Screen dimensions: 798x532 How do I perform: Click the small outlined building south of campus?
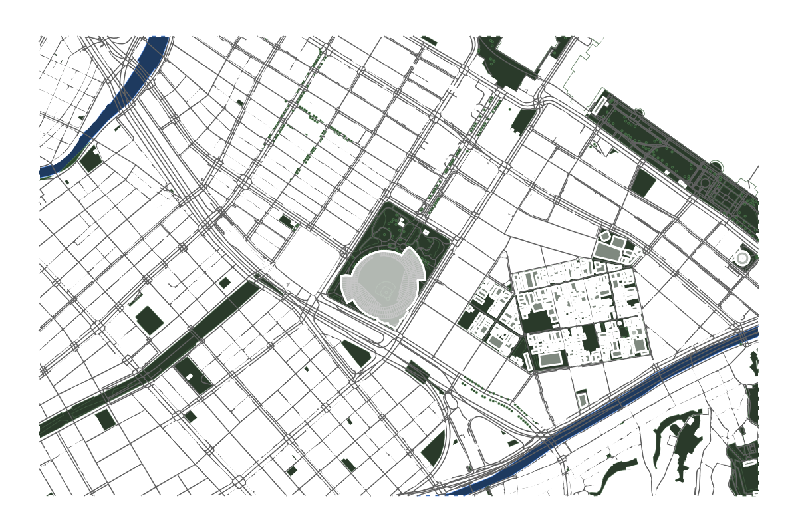582,400
